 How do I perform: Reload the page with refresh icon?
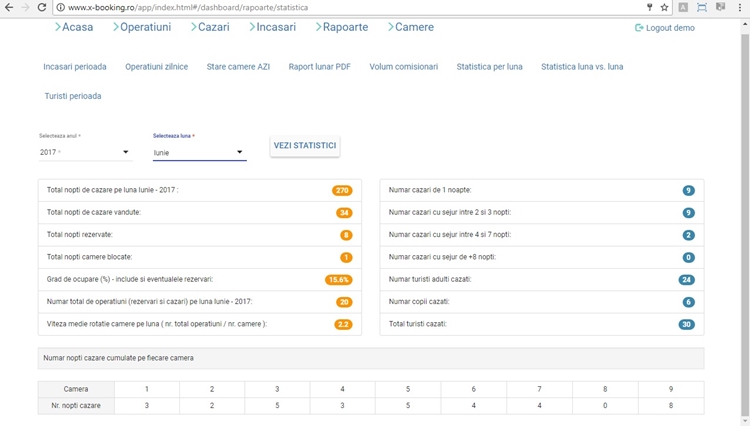click(42, 7)
